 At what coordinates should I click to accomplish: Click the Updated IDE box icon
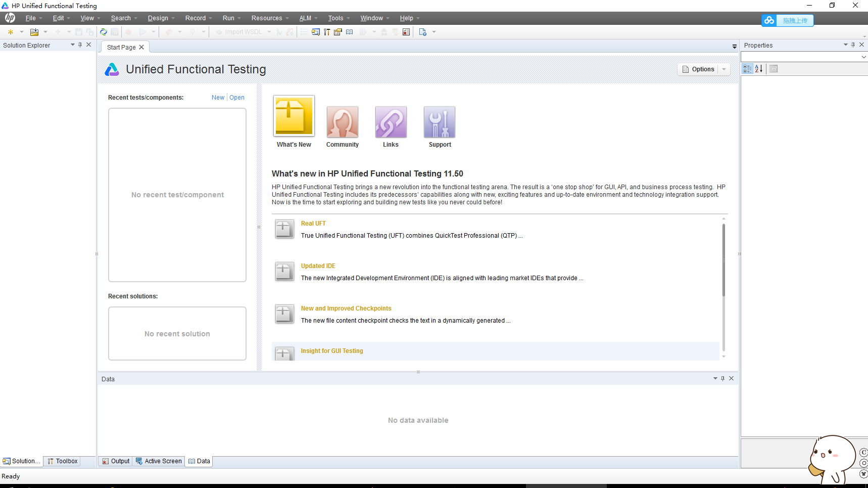(x=284, y=272)
